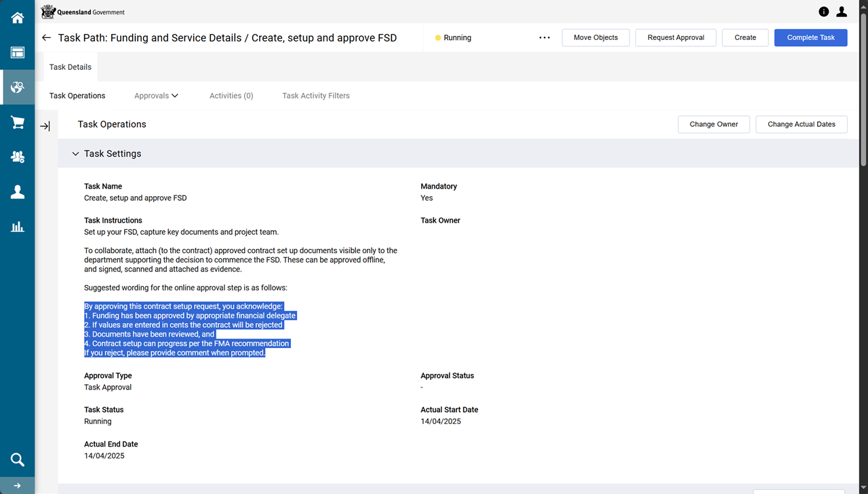
Task: Click the shopping cart sidebar icon
Action: 18,122
